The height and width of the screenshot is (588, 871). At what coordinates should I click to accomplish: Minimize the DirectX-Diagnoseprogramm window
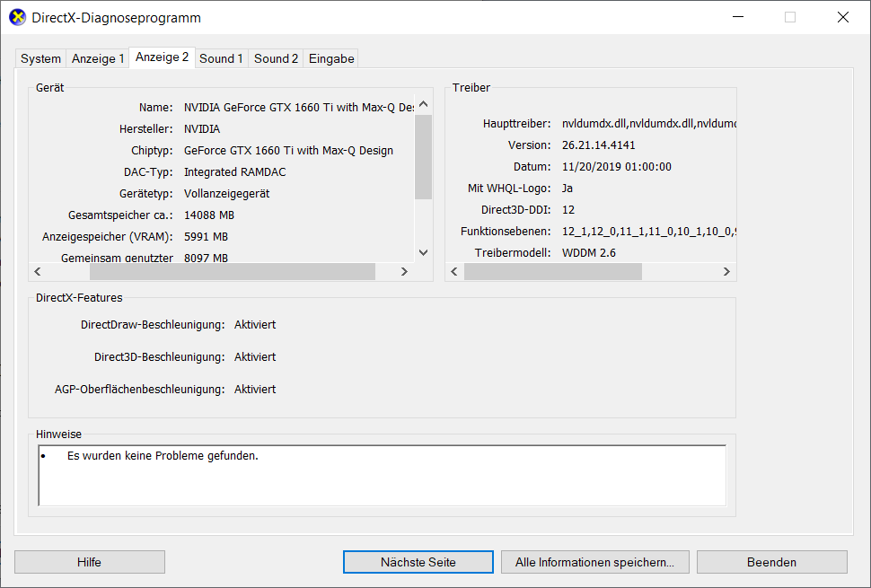[738, 17]
